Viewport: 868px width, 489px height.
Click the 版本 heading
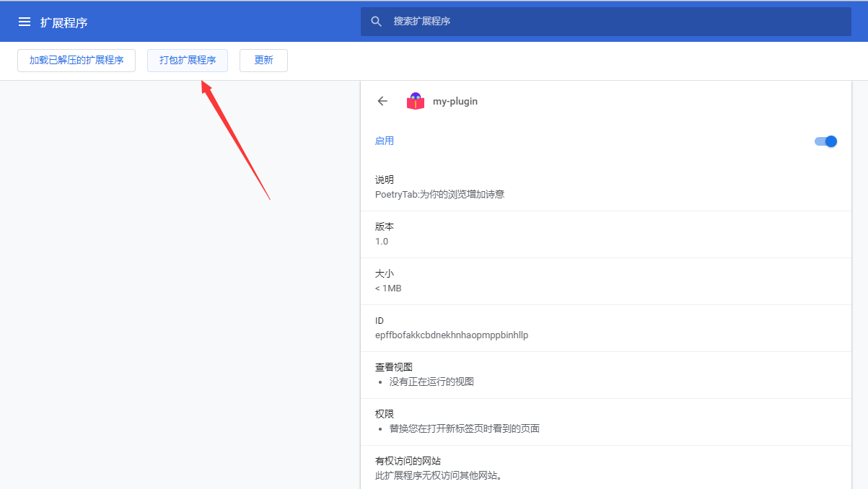pos(385,226)
